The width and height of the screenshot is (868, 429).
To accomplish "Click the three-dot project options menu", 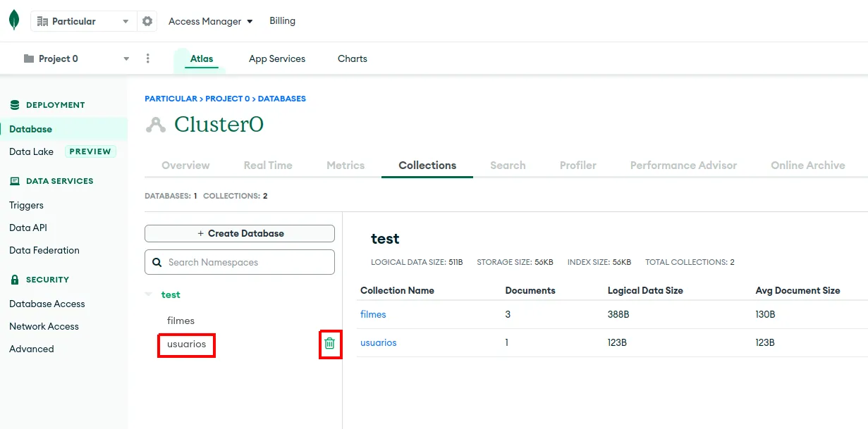I will 147,58.
